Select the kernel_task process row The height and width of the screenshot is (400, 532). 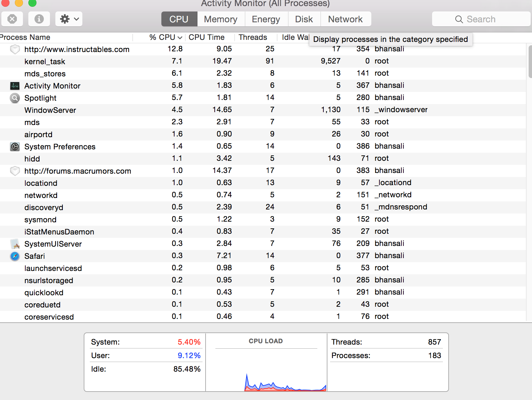(x=263, y=61)
